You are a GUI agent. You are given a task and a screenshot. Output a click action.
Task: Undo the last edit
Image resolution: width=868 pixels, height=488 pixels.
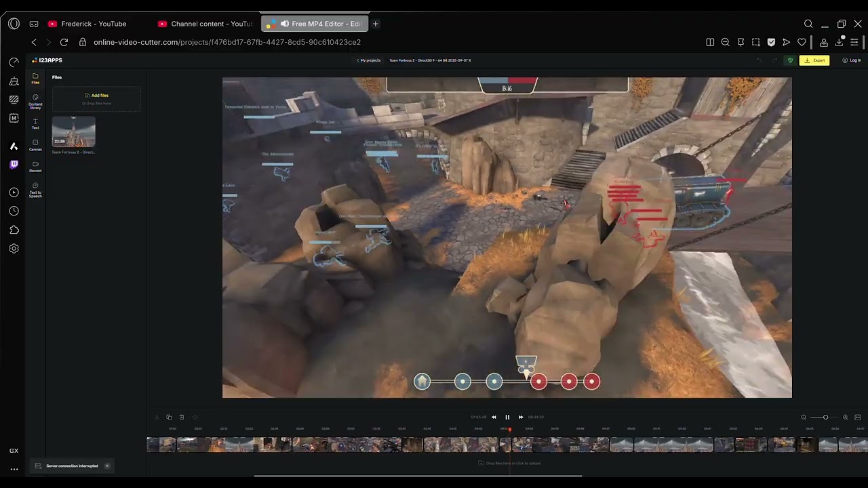[759, 60]
